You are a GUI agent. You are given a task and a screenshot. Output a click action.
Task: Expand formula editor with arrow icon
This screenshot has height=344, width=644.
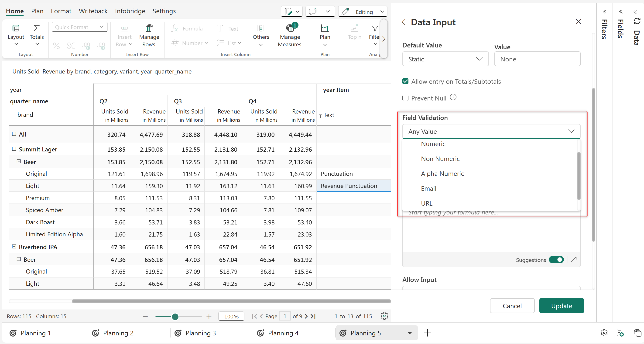click(573, 260)
